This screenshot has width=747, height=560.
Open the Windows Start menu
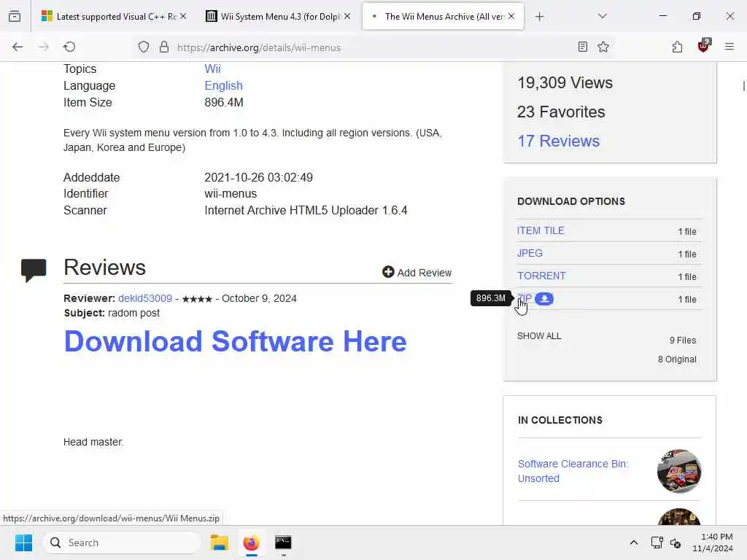(23, 542)
